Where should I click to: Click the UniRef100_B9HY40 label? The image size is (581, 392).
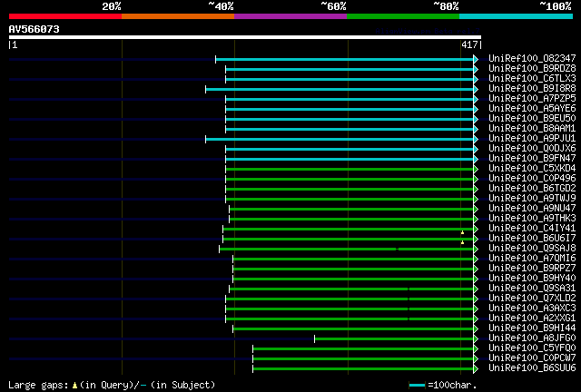[532, 279]
